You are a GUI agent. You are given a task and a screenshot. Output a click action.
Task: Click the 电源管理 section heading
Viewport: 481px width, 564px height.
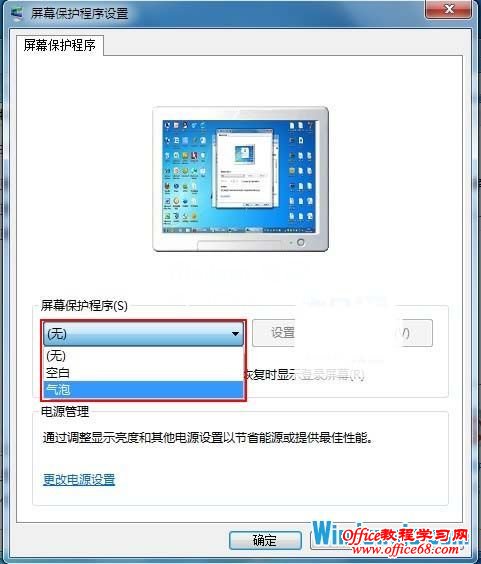coord(65,411)
